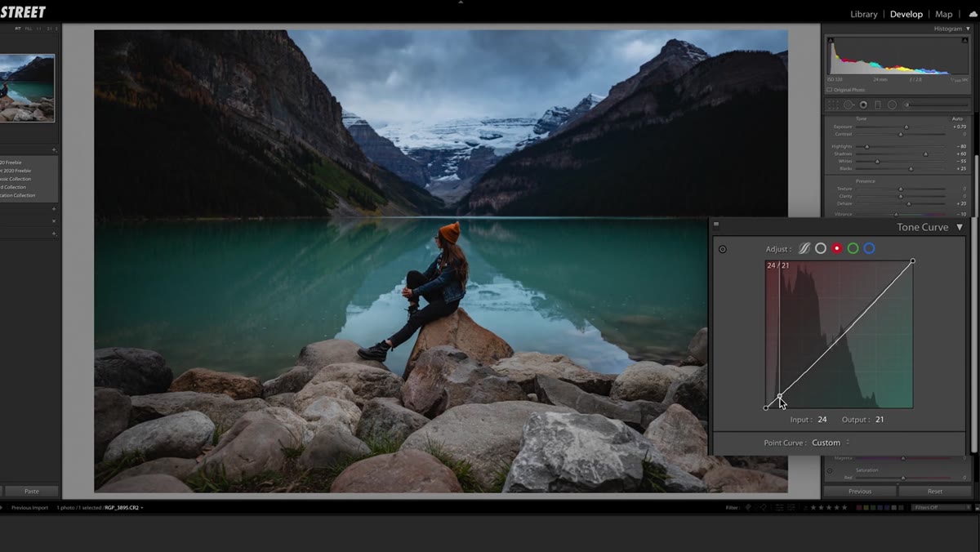
Task: Switch curve to the blue channel
Action: [869, 248]
